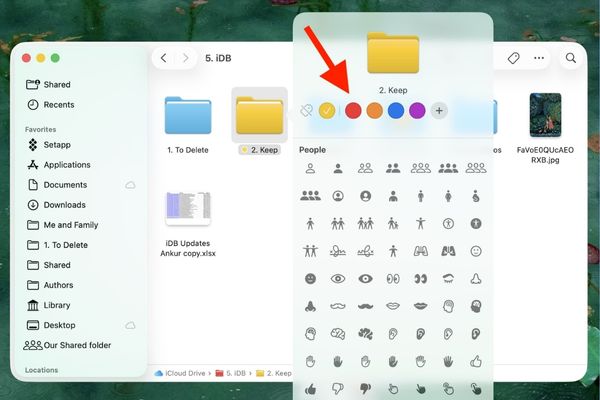Apply the orange color to the folder
The width and height of the screenshot is (600, 400).
pos(375,111)
